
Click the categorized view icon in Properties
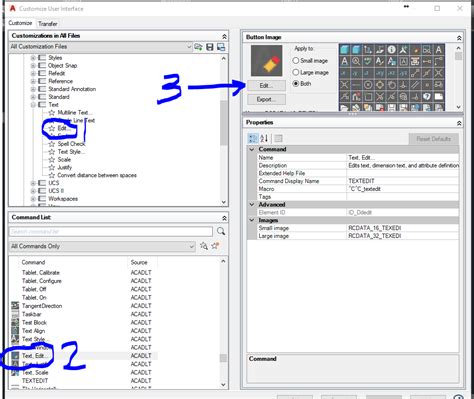(x=253, y=138)
